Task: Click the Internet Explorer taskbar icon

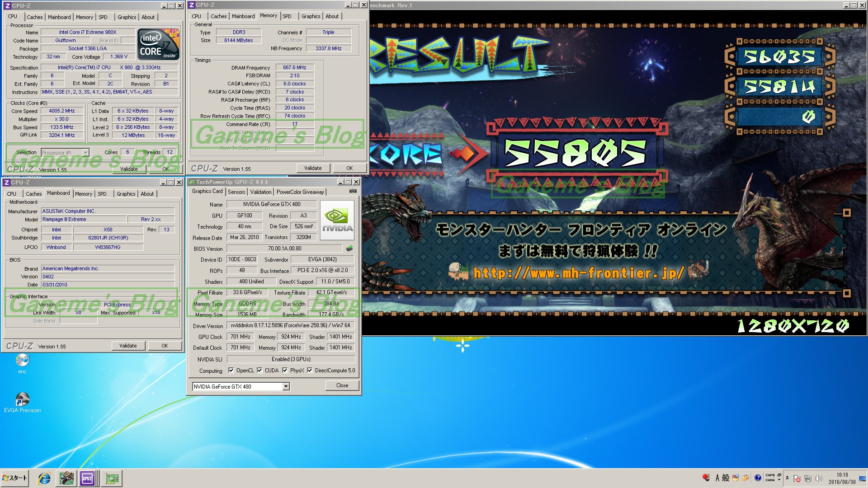Action: 44,478
